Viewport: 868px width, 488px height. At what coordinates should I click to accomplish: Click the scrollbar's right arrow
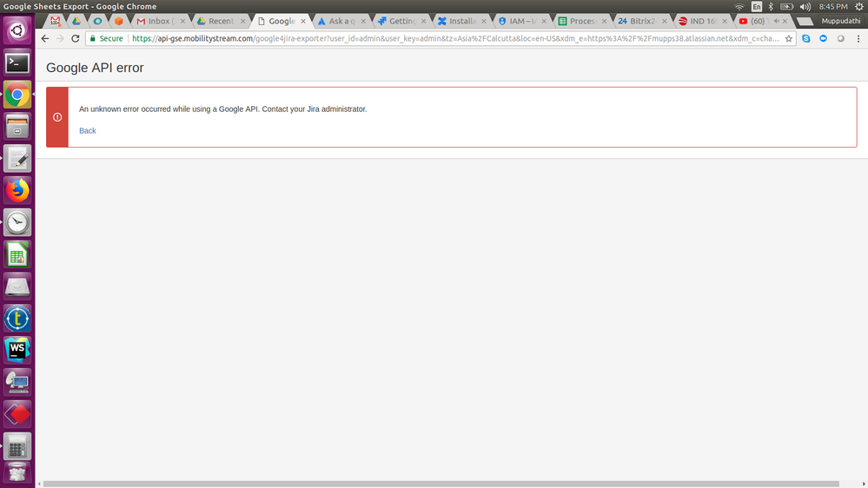[x=864, y=484]
